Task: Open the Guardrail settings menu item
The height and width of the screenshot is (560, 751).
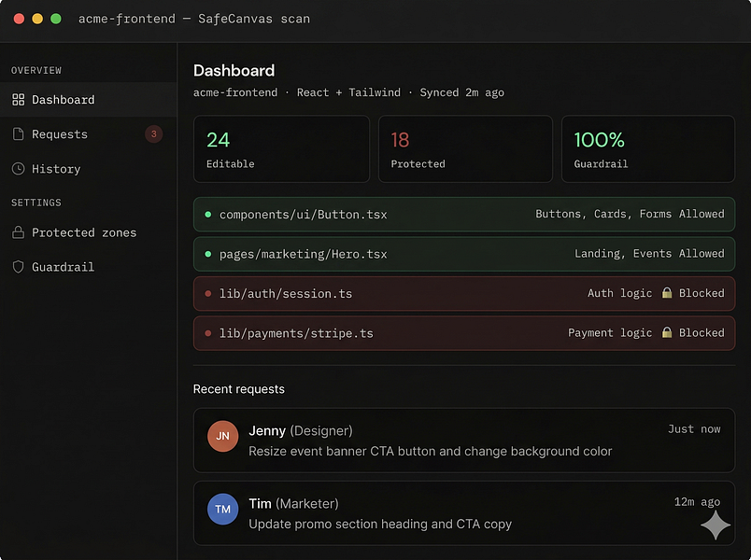Action: pos(89,267)
